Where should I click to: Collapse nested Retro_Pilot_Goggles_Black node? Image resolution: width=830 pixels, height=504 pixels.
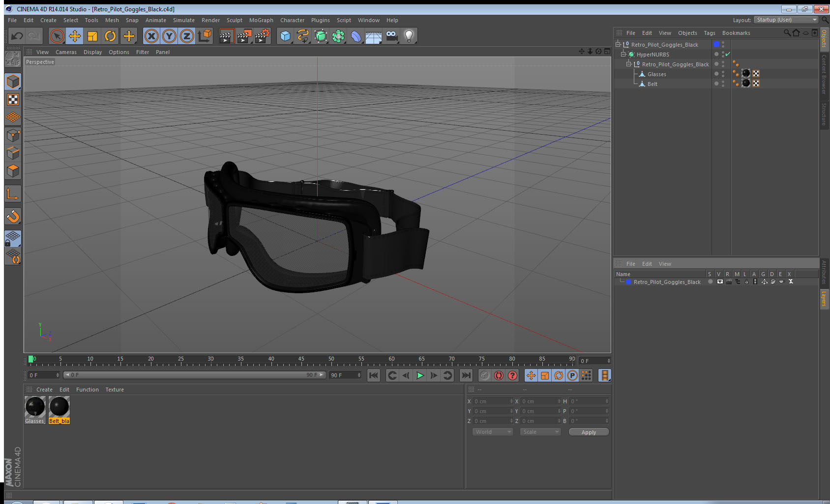click(628, 64)
